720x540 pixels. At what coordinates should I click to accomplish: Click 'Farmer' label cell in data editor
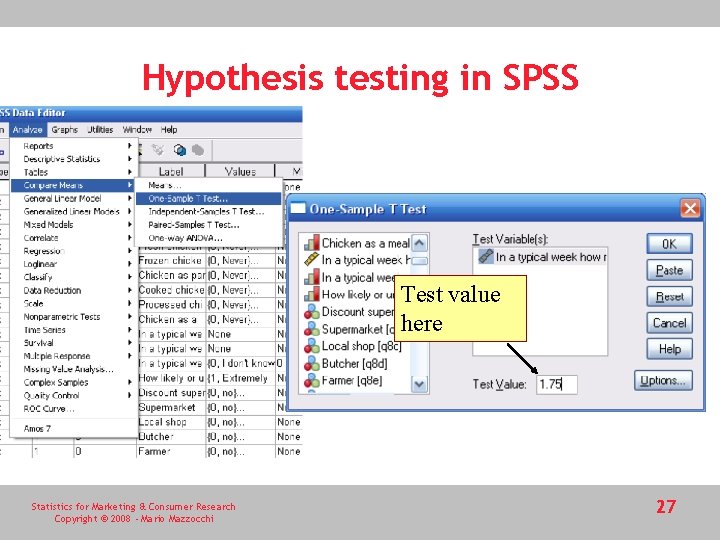click(x=171, y=451)
